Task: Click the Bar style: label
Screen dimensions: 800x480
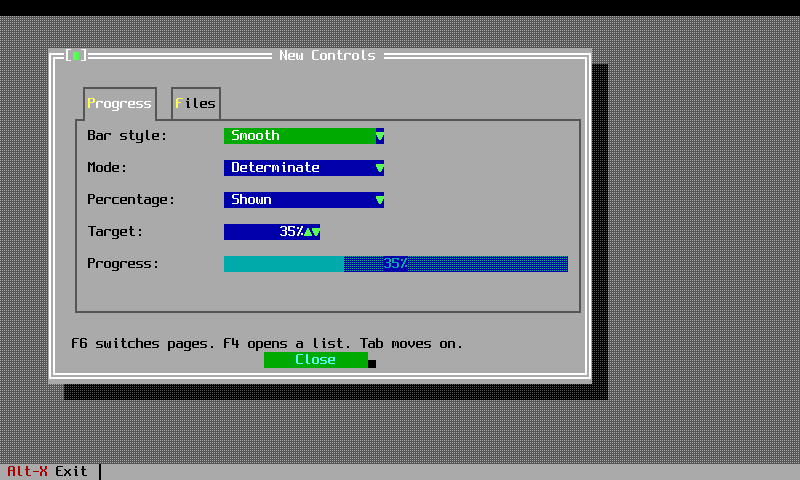Action: (x=127, y=136)
